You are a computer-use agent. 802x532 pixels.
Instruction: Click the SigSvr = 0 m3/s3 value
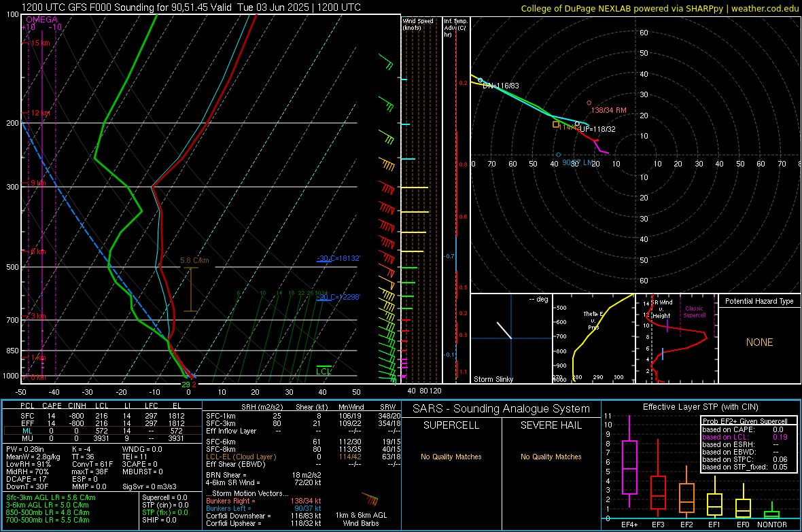tap(150, 486)
